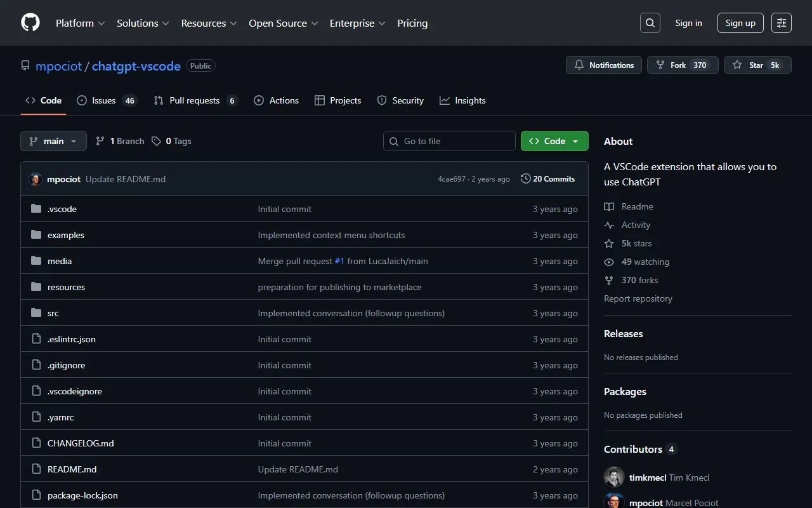This screenshot has width=812, height=508.
Task: Expand the green Code dropdown button
Action: click(x=554, y=141)
